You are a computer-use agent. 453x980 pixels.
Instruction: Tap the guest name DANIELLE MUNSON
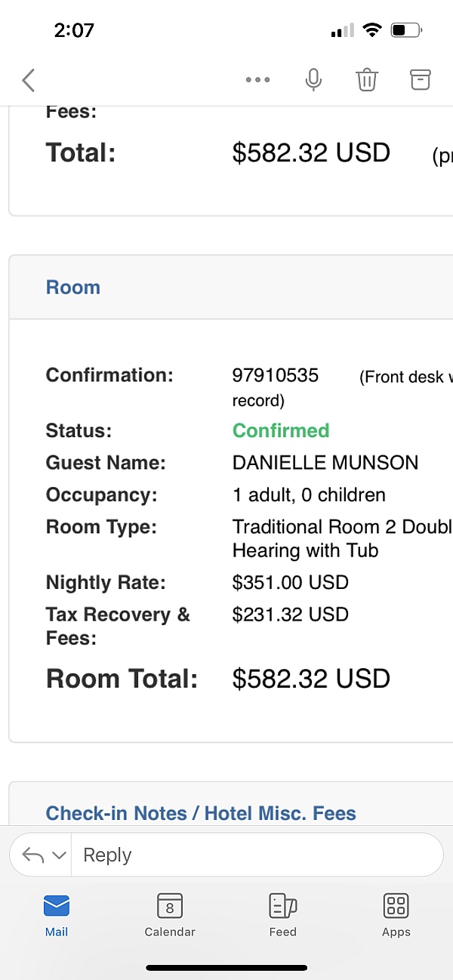(x=325, y=463)
